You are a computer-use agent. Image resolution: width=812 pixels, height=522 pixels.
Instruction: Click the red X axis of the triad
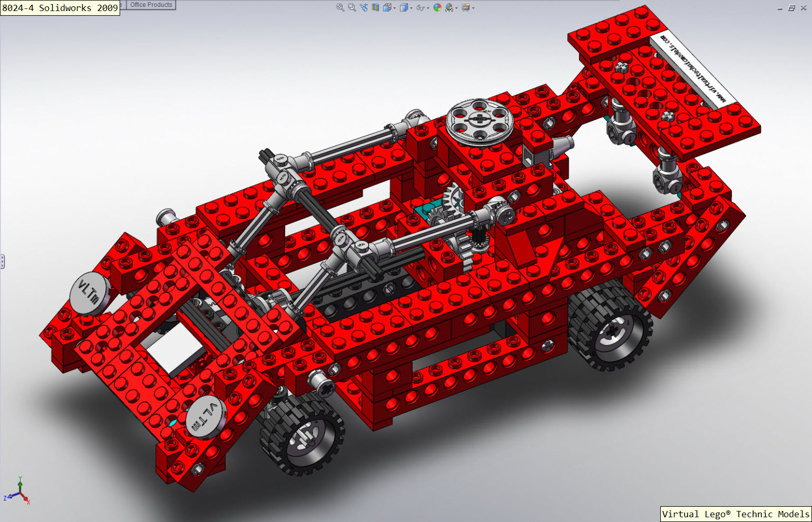coord(26,499)
